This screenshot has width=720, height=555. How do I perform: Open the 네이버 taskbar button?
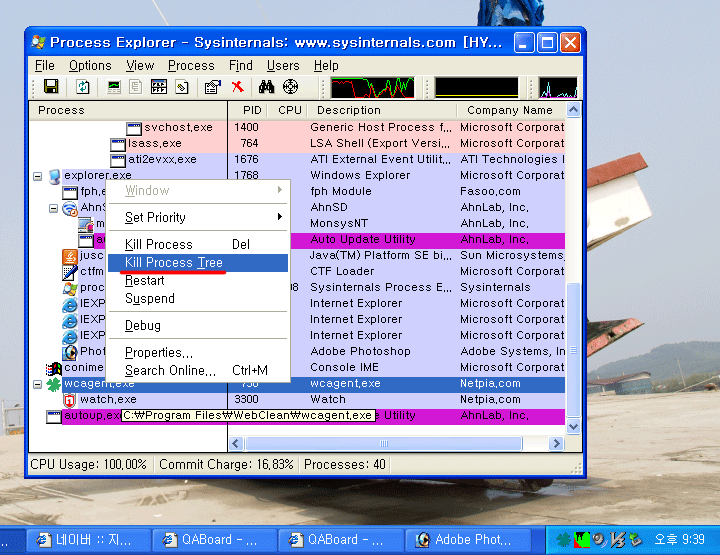(x=90, y=540)
